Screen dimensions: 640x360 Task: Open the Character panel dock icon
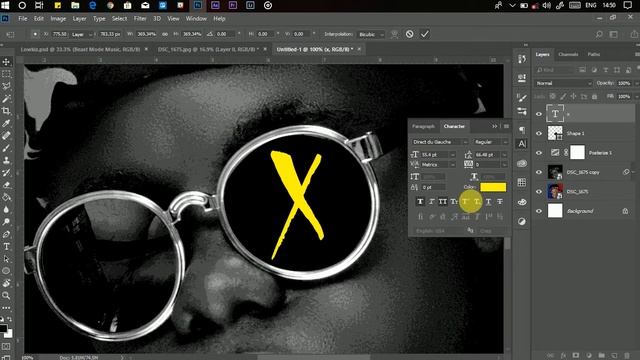522,144
